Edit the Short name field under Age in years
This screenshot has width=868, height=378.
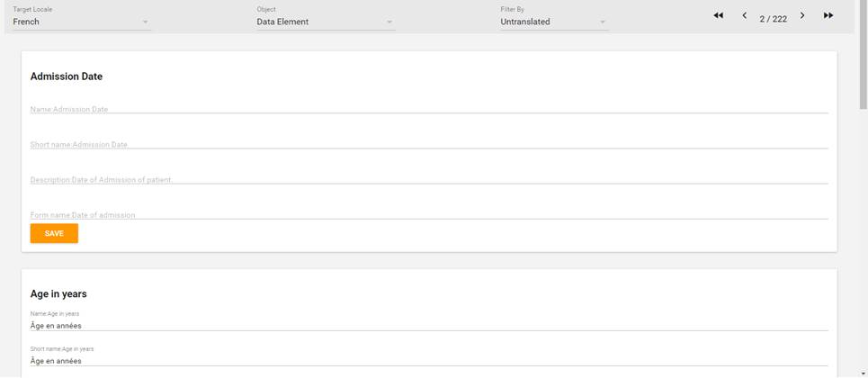pos(428,360)
